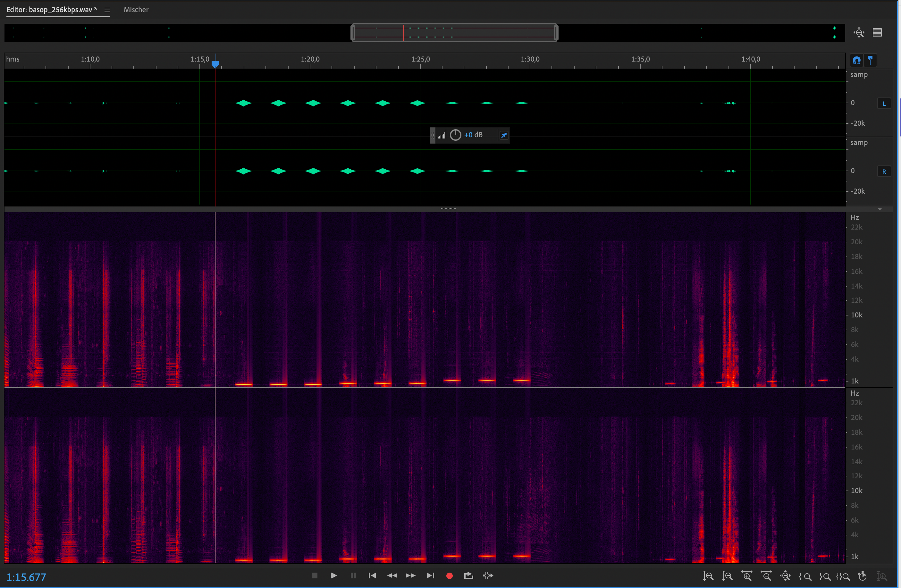The width and height of the screenshot is (901, 588).
Task: Toggle left channel L enable button
Action: click(884, 103)
